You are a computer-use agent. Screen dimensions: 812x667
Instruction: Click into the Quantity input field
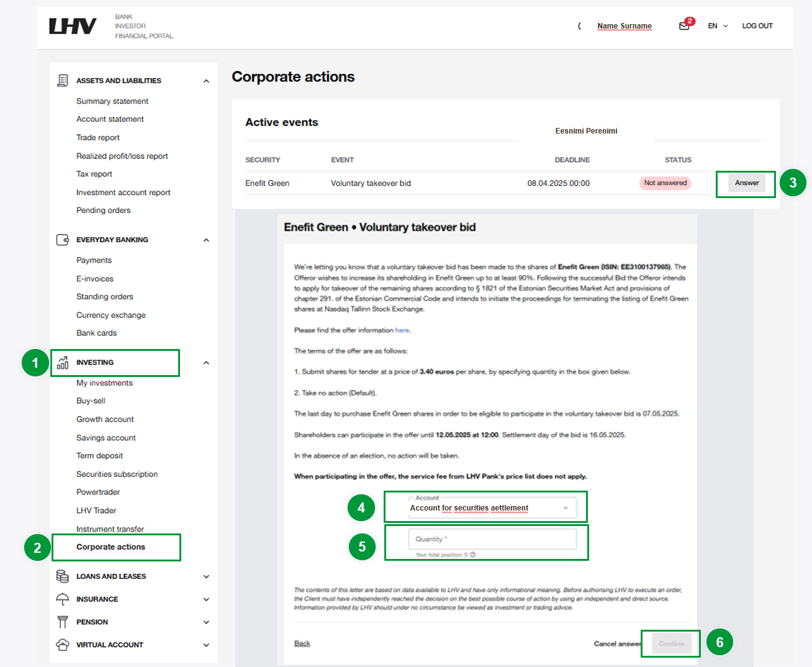pos(492,539)
